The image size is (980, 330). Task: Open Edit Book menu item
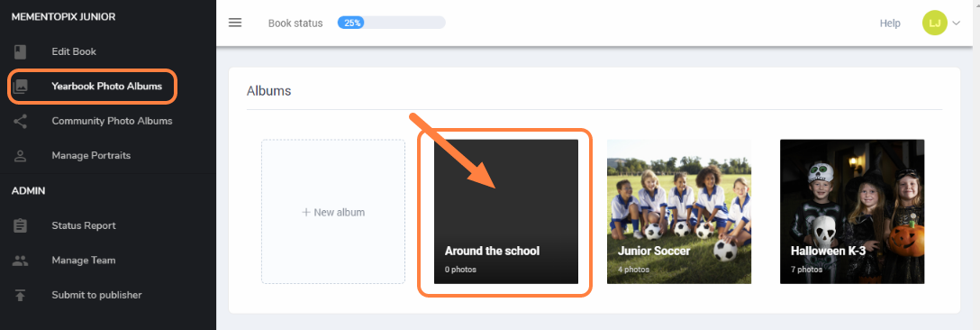point(74,51)
